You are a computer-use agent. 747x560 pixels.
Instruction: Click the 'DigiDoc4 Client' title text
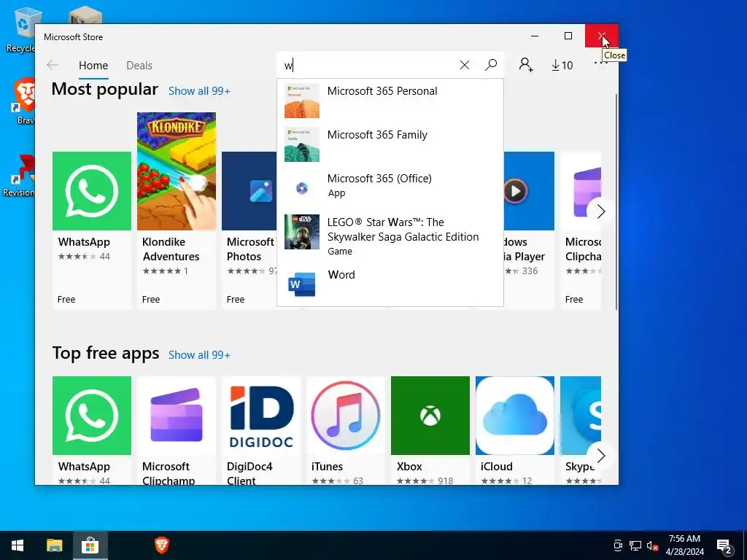tap(249, 473)
